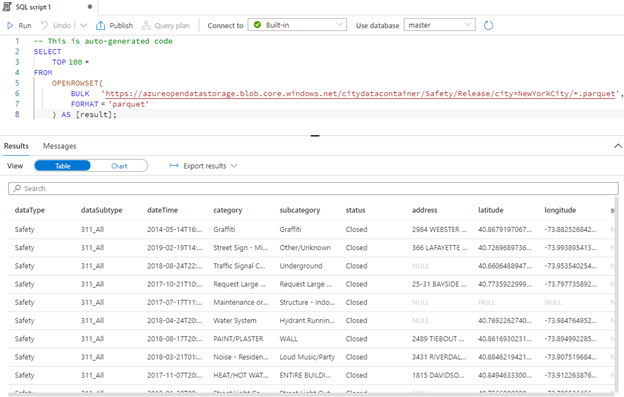Click the unsaved dot on SQL script 1 tab
Image resolution: width=624 pixels, height=397 pixels.
(x=90, y=7)
